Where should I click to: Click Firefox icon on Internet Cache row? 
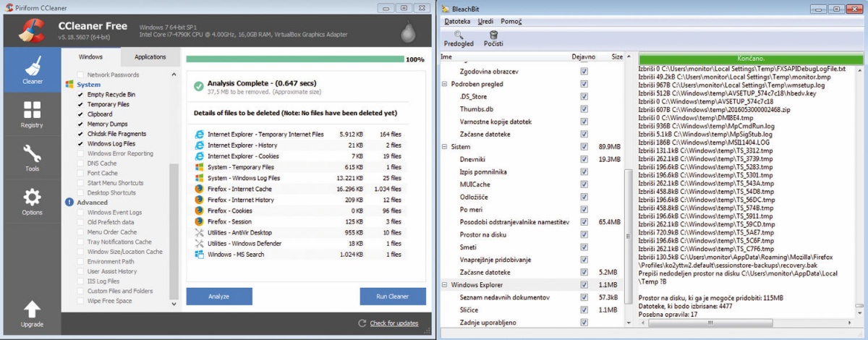pos(199,189)
